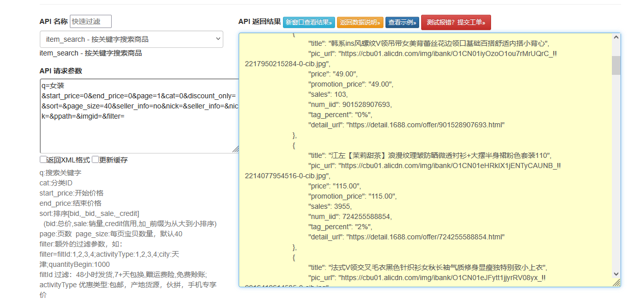Click the 返回数据说明 button
The width and height of the screenshot is (644, 302).
[x=360, y=22]
